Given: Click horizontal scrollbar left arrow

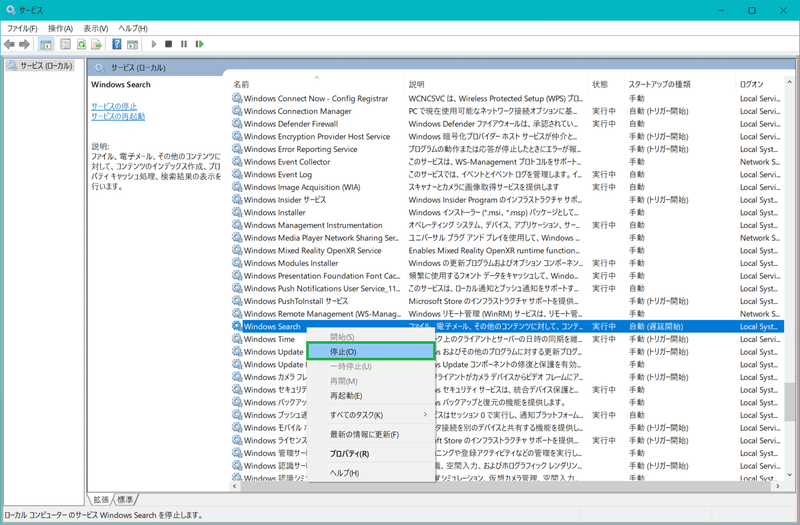Looking at the screenshot, I should tap(235, 486).
